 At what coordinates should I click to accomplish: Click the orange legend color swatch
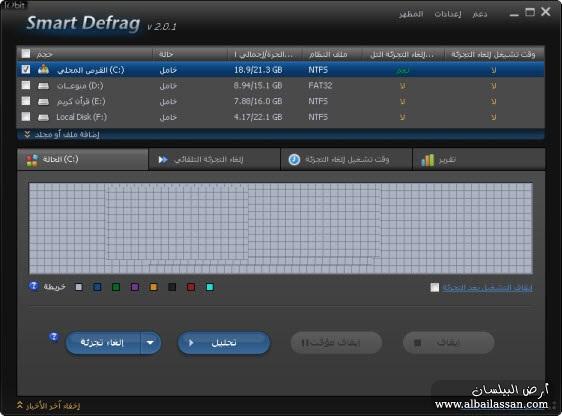pos(153,287)
